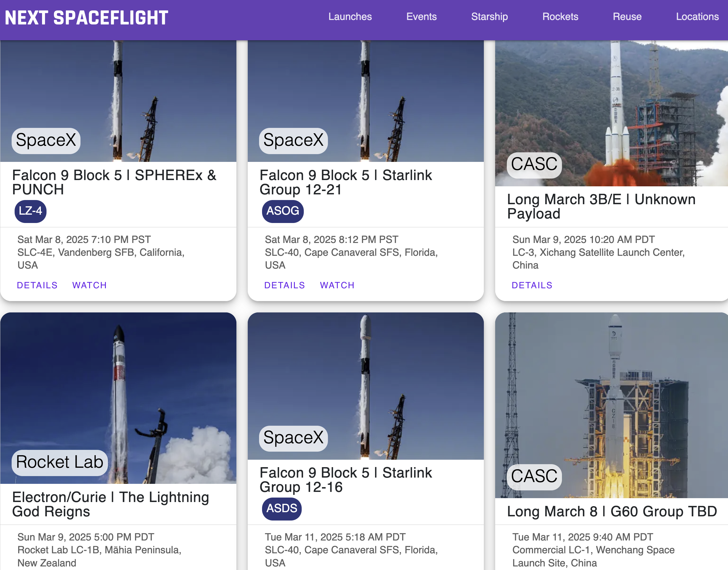
Task: View DETAILS for Long March 3B/E launch
Action: click(532, 285)
